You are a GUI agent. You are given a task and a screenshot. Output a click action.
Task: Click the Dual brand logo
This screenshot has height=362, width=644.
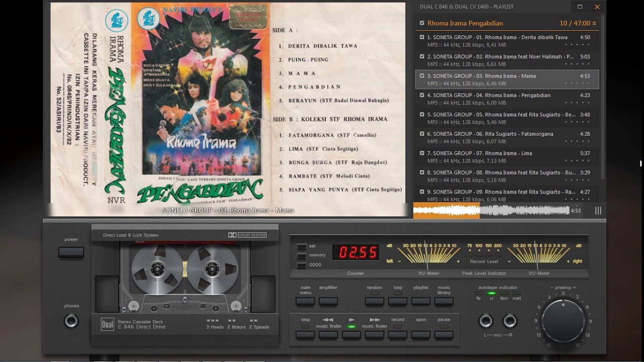coord(107,324)
